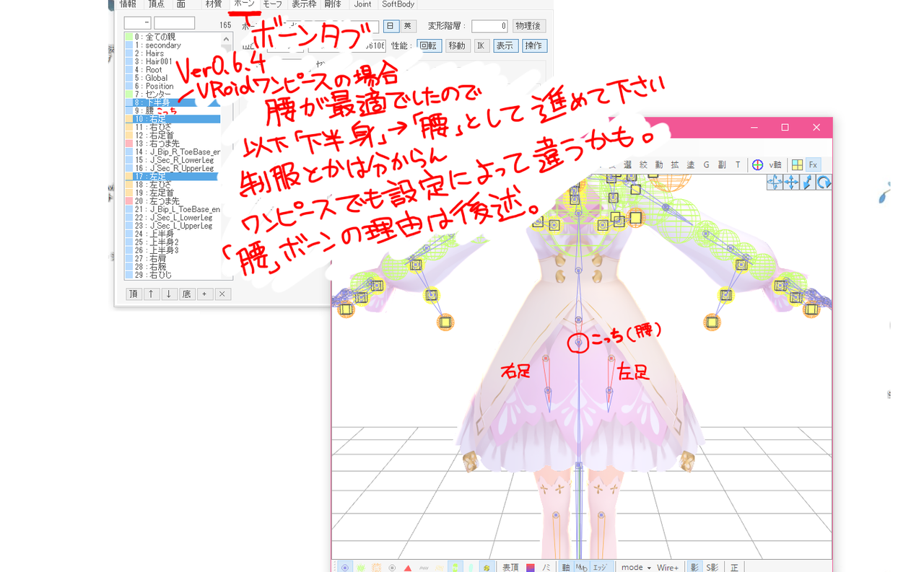Toggle the 軸 axis display button

click(x=566, y=568)
